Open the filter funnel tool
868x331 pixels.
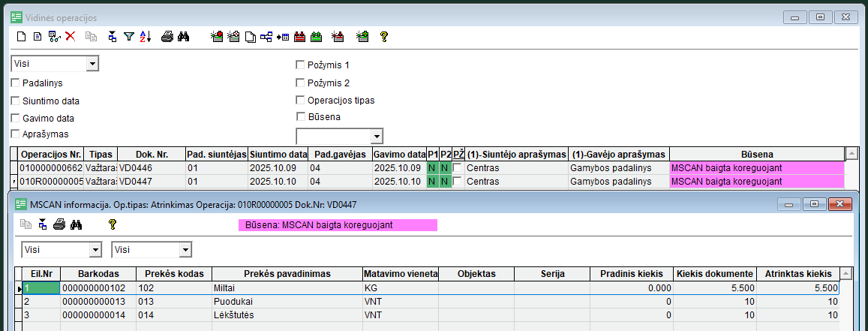tap(128, 36)
